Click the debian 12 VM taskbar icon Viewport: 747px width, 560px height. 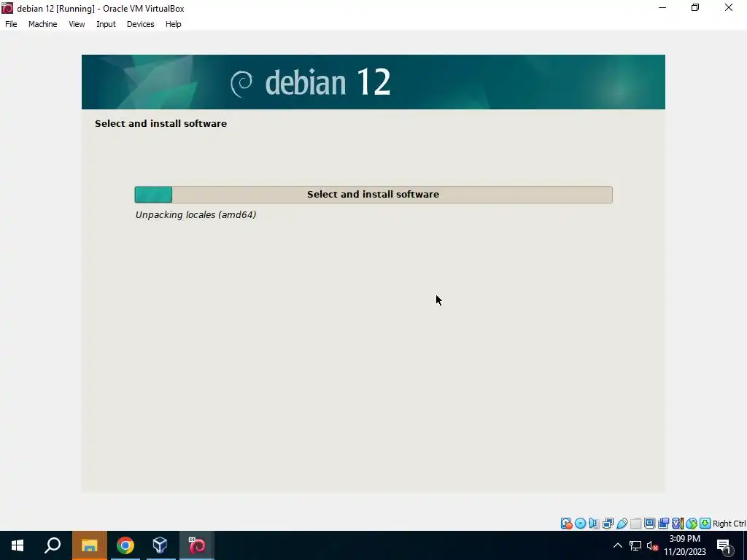197,545
